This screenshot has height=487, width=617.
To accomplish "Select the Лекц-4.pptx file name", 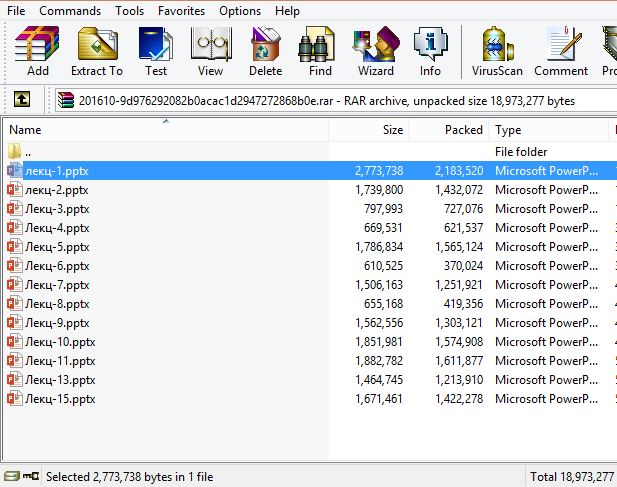I will pyautogui.click(x=57, y=228).
